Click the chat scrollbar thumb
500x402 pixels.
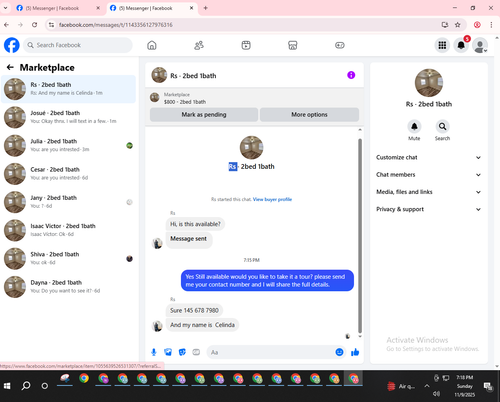(x=360, y=235)
